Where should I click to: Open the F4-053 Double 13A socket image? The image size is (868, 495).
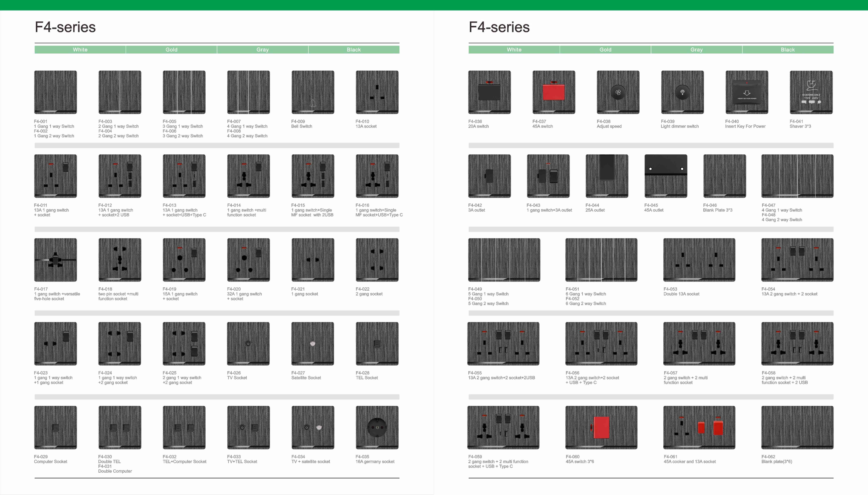pos(699,260)
